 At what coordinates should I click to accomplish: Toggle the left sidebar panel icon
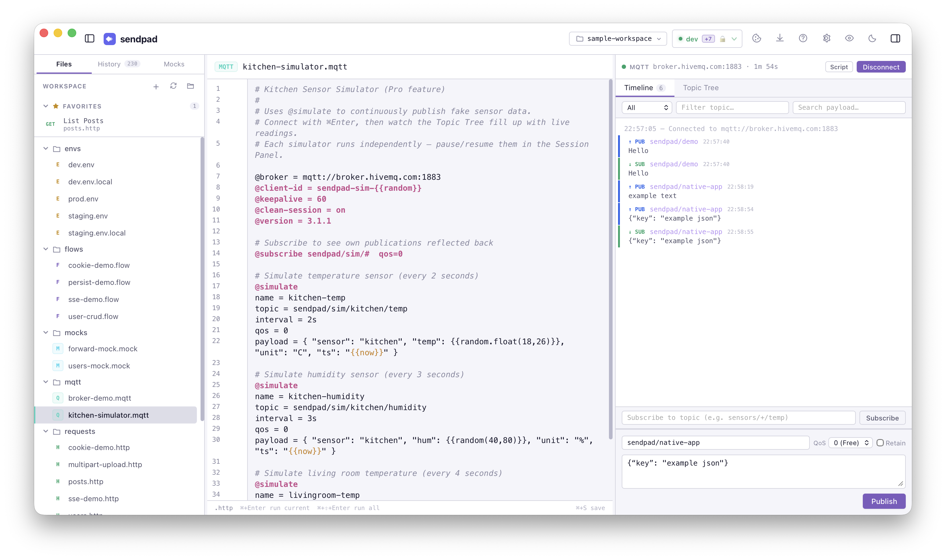[89, 38]
